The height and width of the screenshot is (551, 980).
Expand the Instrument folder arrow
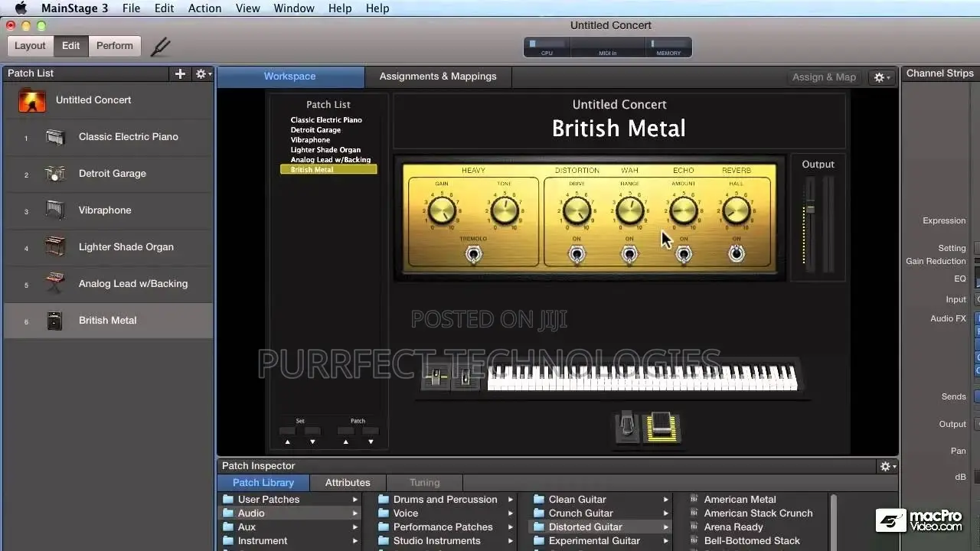[355, 541]
